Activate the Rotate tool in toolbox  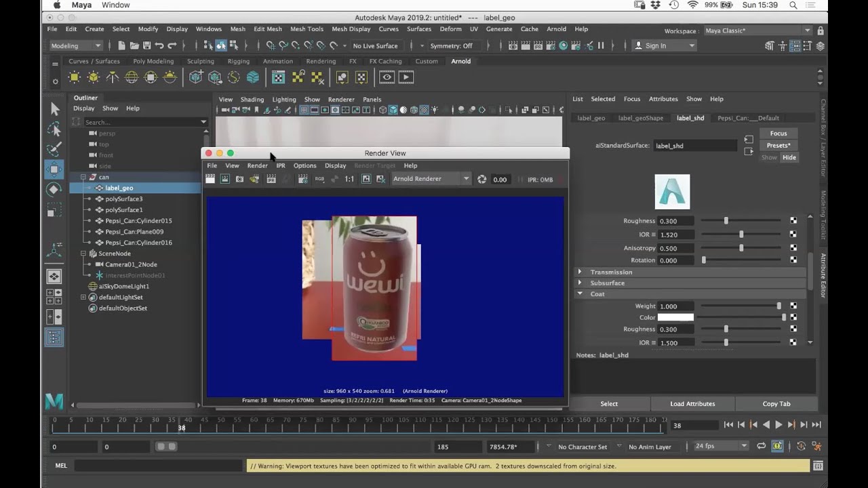pos(55,190)
